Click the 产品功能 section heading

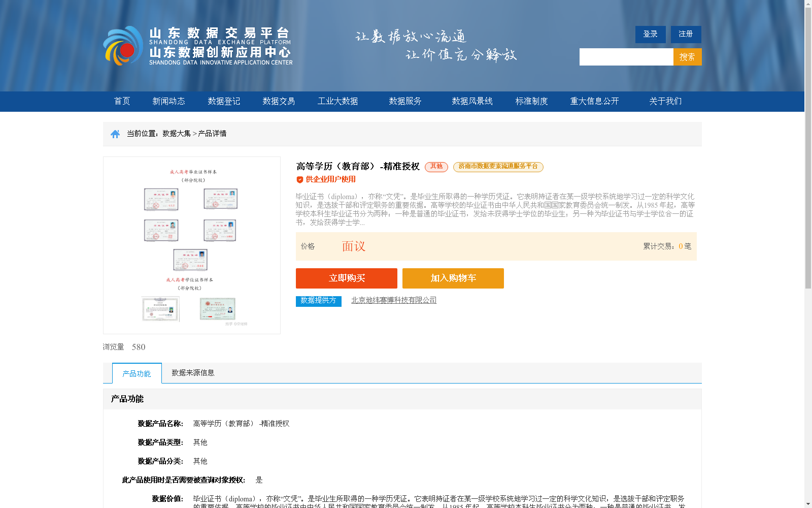coord(127,399)
